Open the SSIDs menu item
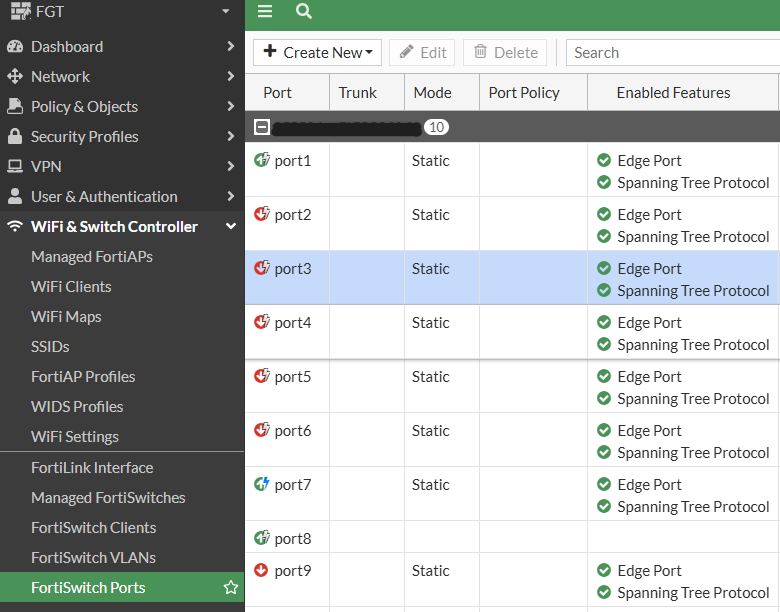 tap(50, 346)
